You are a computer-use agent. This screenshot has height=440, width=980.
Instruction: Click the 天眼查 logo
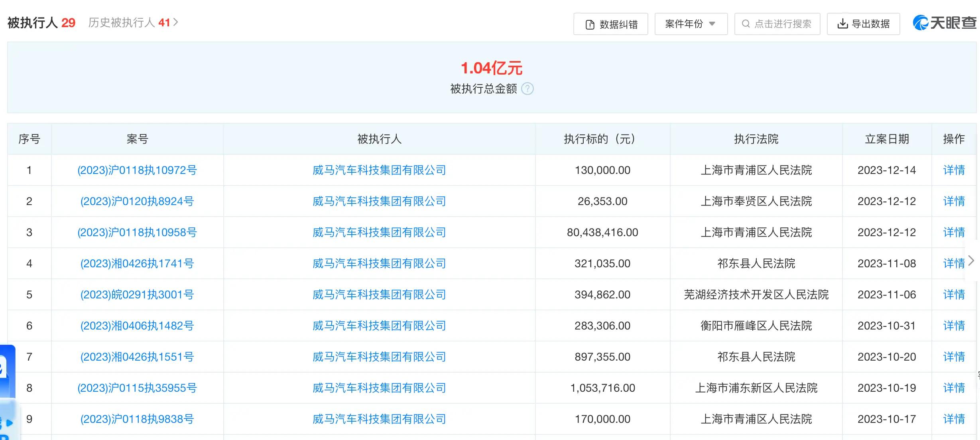pos(945,23)
